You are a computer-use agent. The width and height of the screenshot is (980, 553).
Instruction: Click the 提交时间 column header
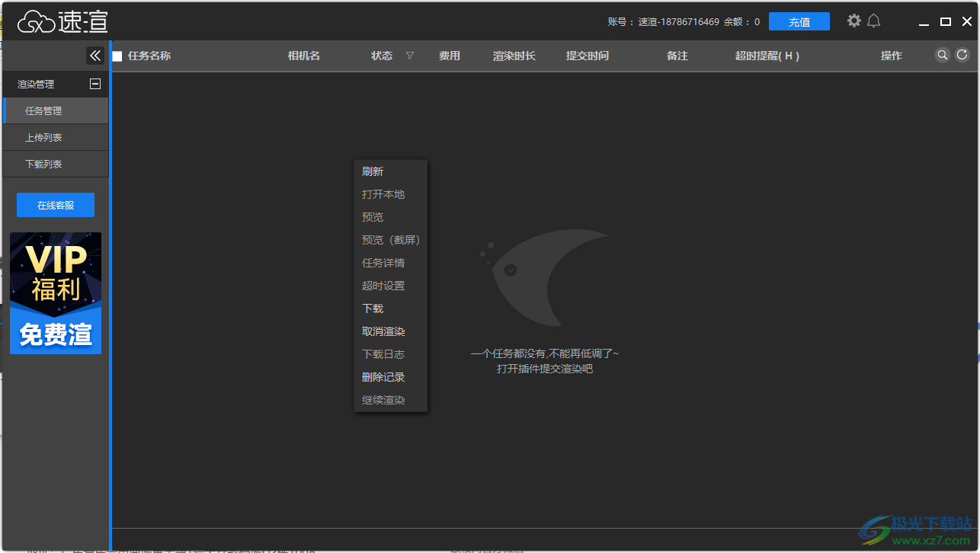coord(588,56)
